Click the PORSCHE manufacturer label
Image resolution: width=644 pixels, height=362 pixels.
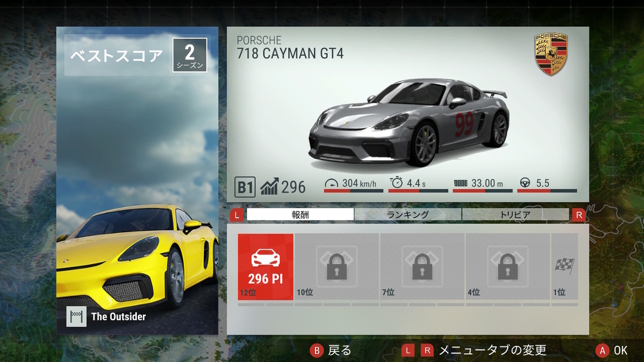click(x=259, y=41)
